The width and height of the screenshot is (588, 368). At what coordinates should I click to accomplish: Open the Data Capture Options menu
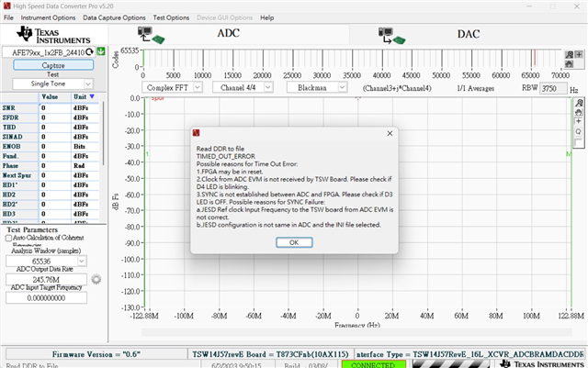coord(114,17)
